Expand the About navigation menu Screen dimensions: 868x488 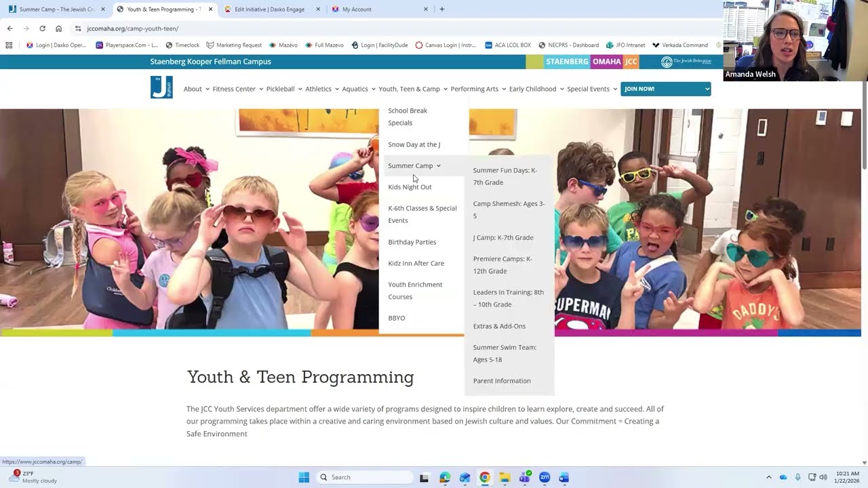(x=195, y=89)
